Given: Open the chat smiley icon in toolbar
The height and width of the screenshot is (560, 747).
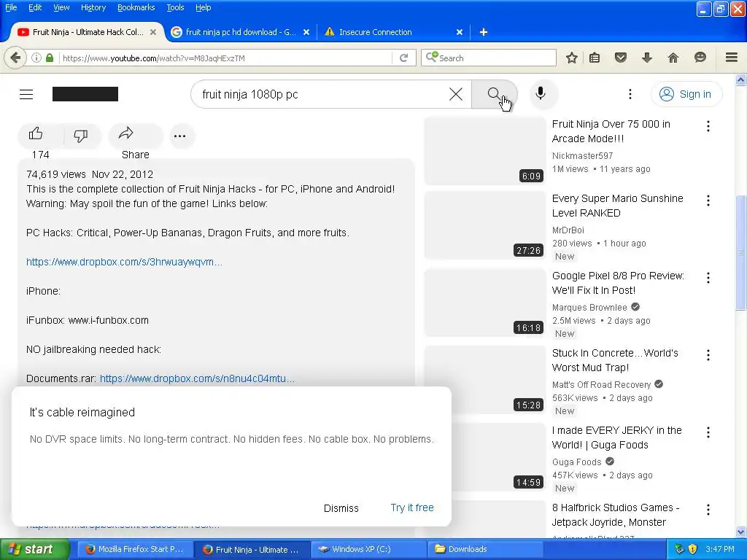Looking at the screenshot, I should tap(700, 58).
